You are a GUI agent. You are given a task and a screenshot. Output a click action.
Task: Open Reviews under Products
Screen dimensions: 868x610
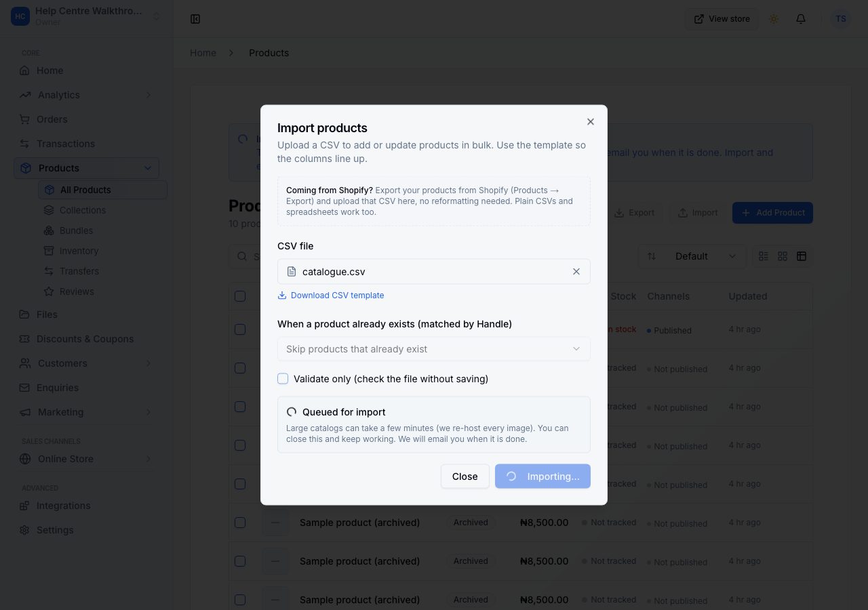[x=102, y=291]
